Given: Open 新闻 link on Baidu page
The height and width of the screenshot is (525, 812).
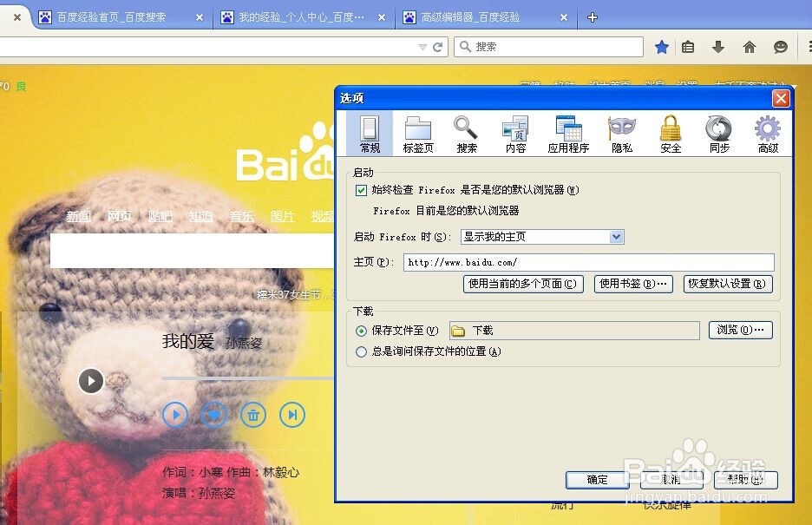Looking at the screenshot, I should pyautogui.click(x=79, y=216).
